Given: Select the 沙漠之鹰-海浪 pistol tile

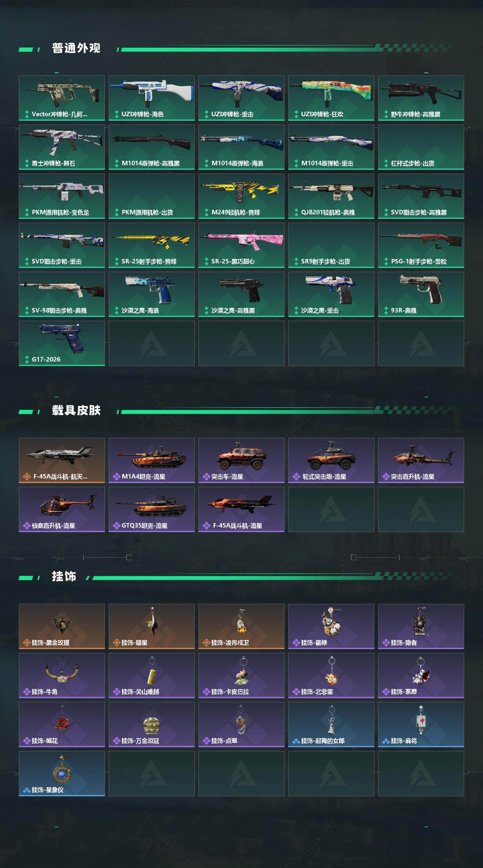Looking at the screenshot, I should pyautogui.click(x=152, y=294).
